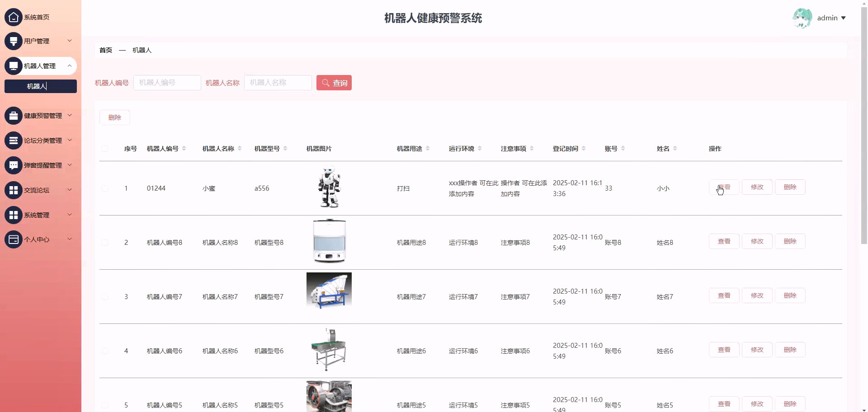Sort by 账号 column arrows
The image size is (868, 412).
coord(623,149)
